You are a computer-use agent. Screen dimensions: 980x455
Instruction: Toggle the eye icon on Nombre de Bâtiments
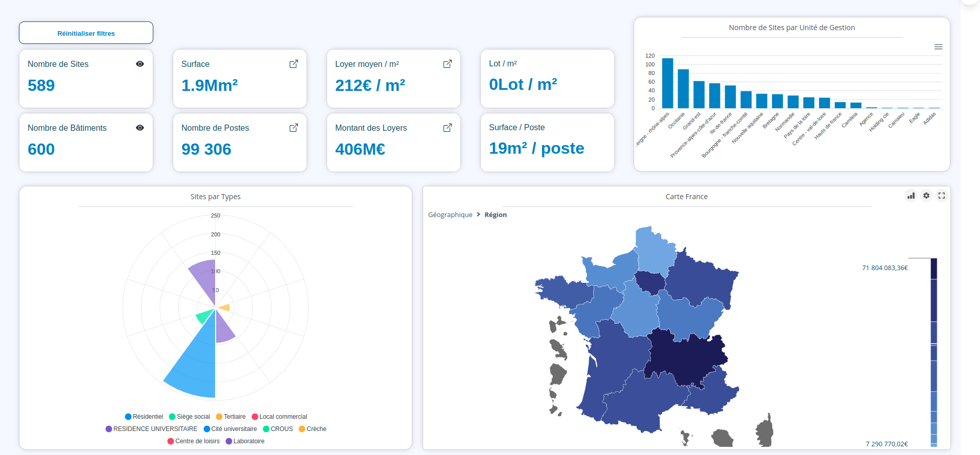tap(140, 128)
